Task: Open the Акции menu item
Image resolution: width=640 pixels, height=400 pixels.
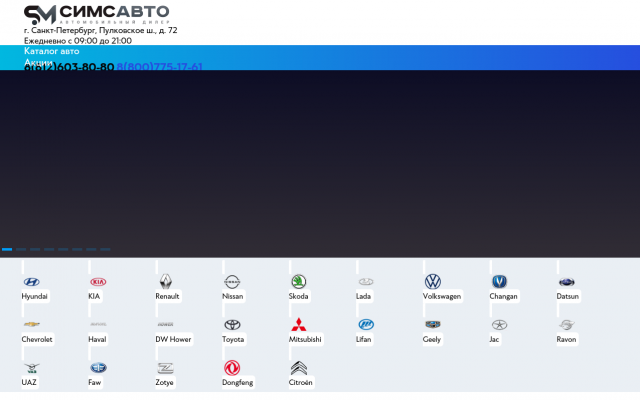Action: pyautogui.click(x=38, y=62)
